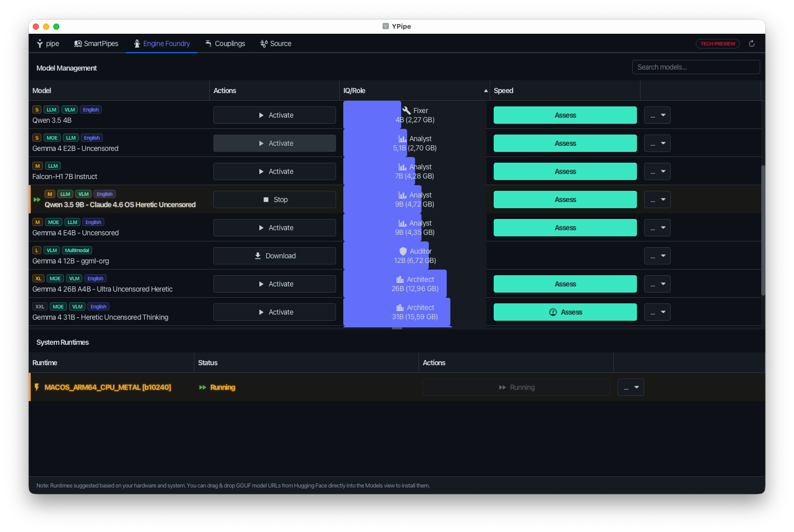794x532 pixels.
Task: Click the disabled Running action button for the runtime
Action: tap(516, 387)
